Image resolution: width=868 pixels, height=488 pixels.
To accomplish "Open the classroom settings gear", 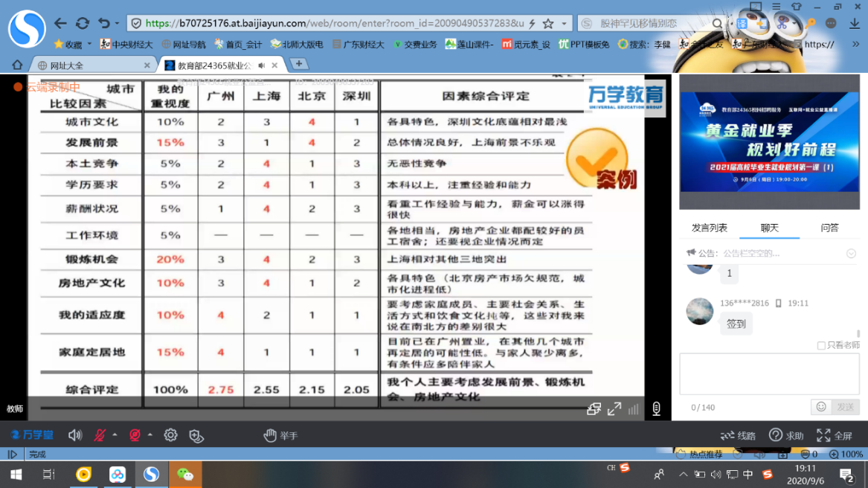I will (x=170, y=435).
